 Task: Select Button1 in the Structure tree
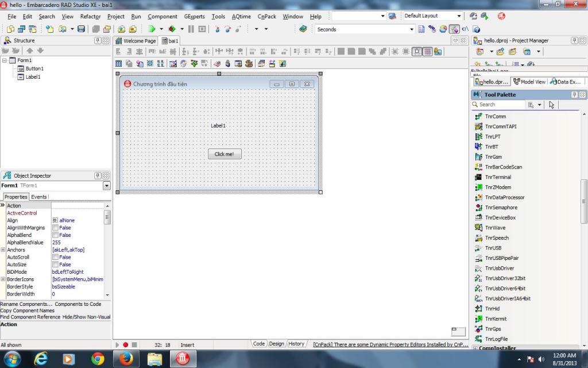34,68
